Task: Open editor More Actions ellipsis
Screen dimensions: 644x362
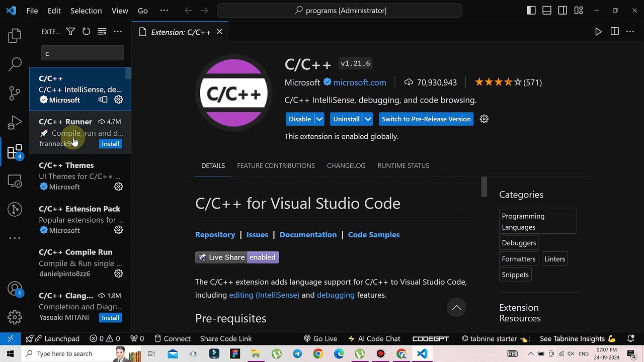Action: tap(630, 32)
